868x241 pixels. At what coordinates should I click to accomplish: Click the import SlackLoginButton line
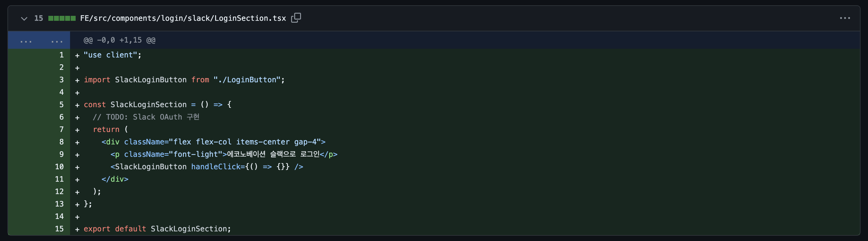[184, 80]
